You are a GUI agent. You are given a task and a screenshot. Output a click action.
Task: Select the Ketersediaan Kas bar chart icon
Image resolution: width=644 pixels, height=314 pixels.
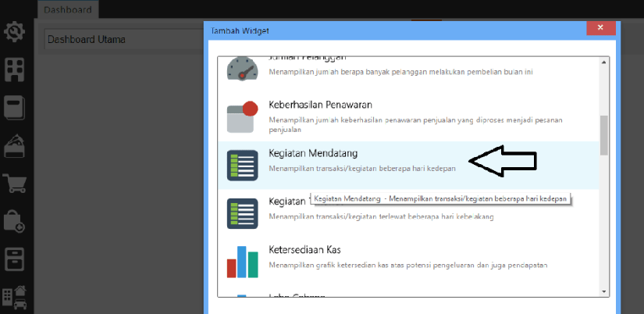pos(242,262)
